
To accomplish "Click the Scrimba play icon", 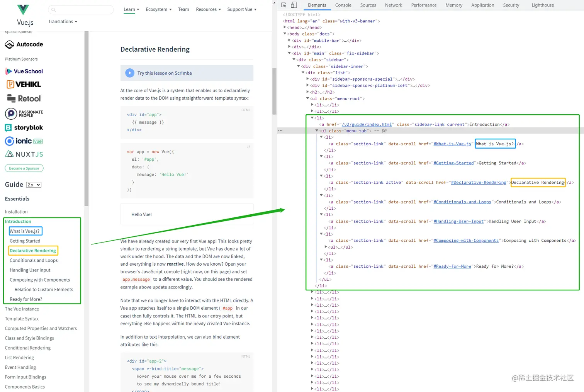I will [130, 73].
